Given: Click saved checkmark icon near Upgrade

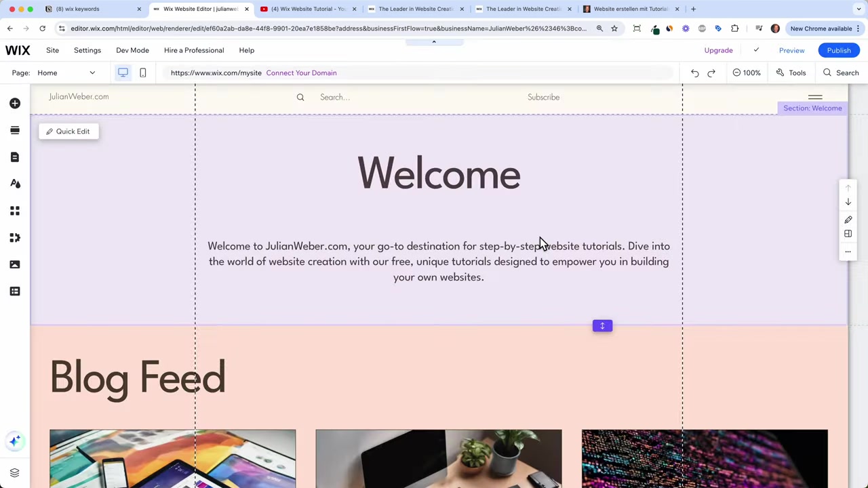Looking at the screenshot, I should [756, 50].
